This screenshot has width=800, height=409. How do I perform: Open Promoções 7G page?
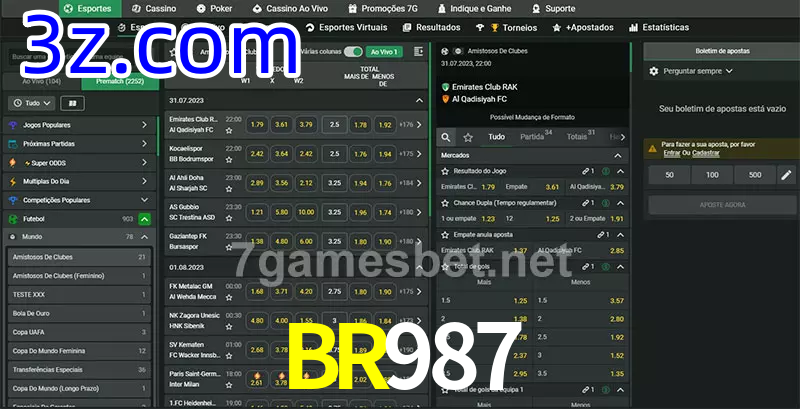coord(385,9)
